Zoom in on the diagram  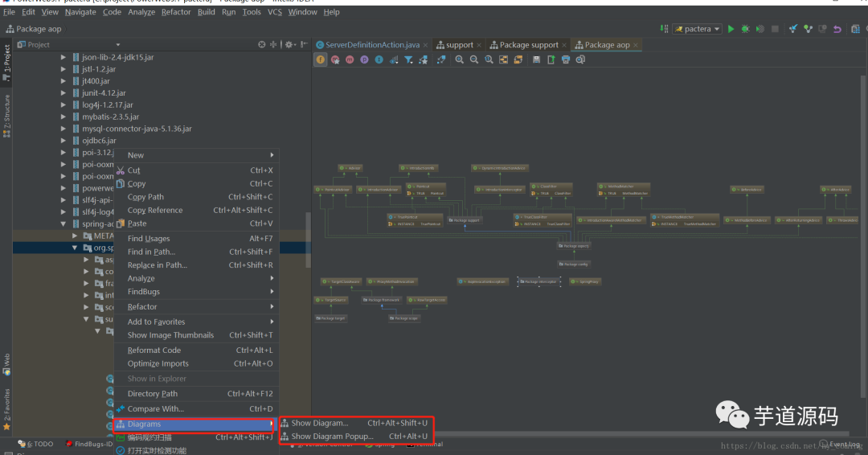[460, 59]
